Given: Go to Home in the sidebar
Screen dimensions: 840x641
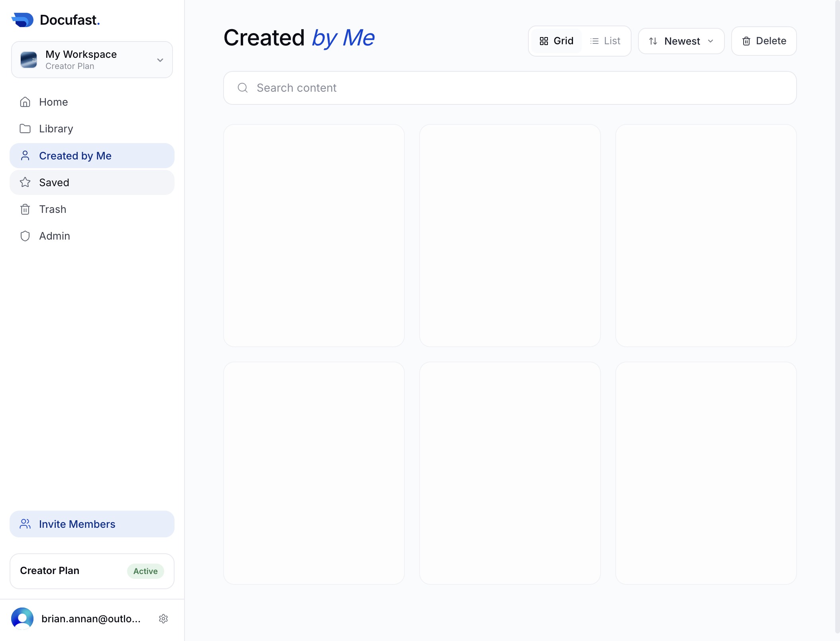Looking at the screenshot, I should coord(92,102).
